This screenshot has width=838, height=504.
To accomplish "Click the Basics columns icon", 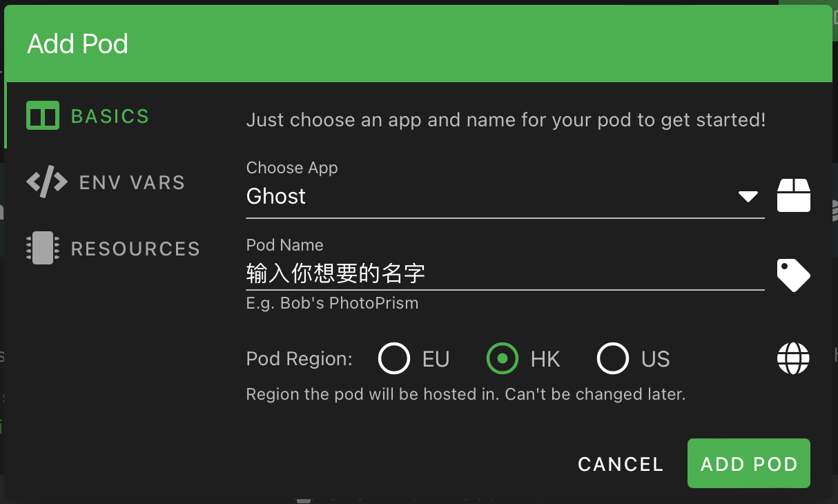I will tap(43, 116).
